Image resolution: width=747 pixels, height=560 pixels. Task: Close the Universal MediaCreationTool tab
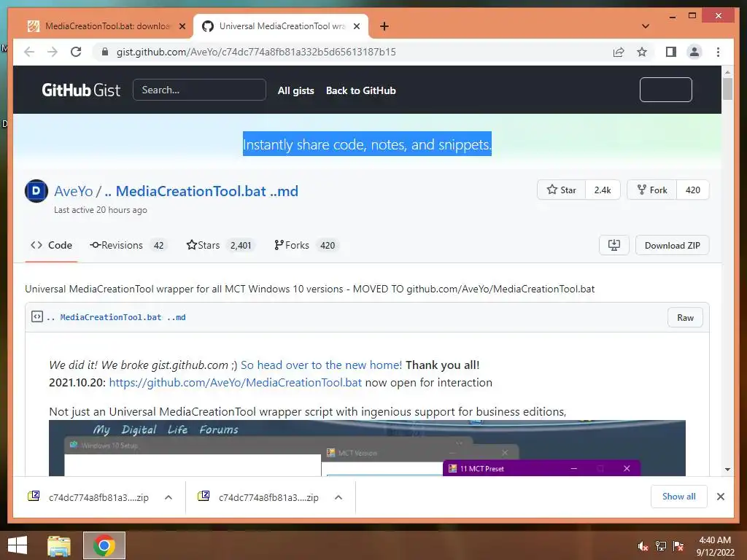pyautogui.click(x=356, y=26)
